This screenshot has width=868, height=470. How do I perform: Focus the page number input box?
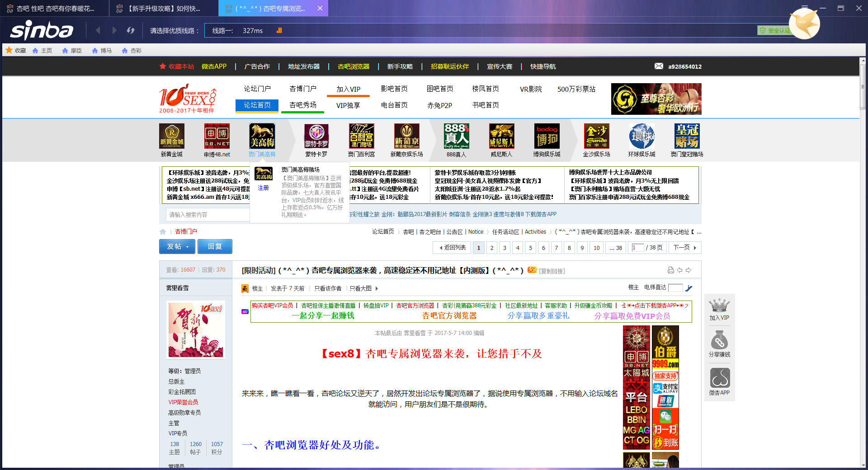point(638,248)
